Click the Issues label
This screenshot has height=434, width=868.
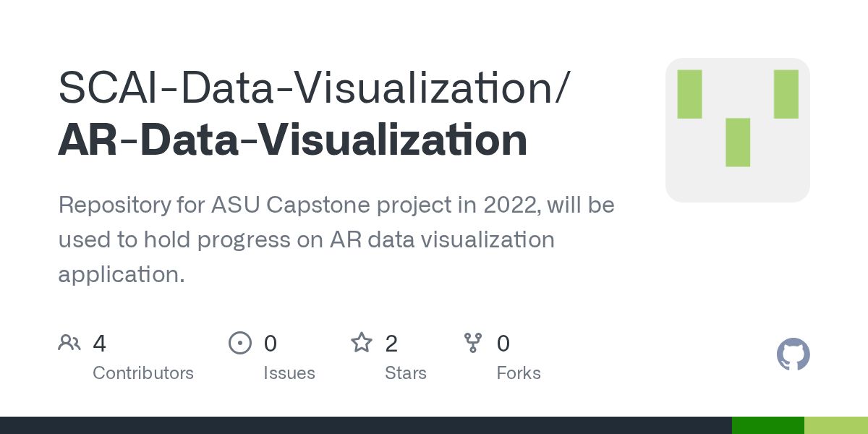(289, 373)
